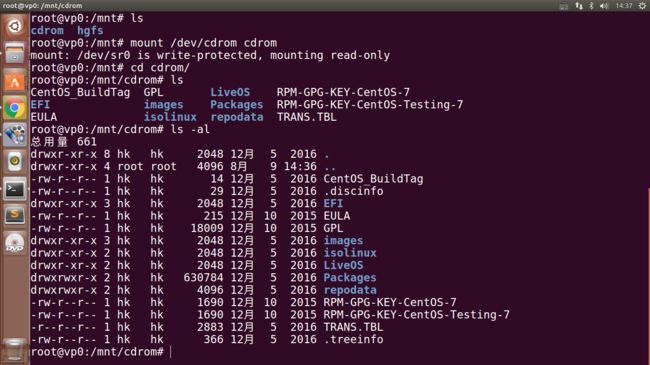Open the Trash at dock bottom
This screenshot has height=365, width=650.
coord(15,350)
